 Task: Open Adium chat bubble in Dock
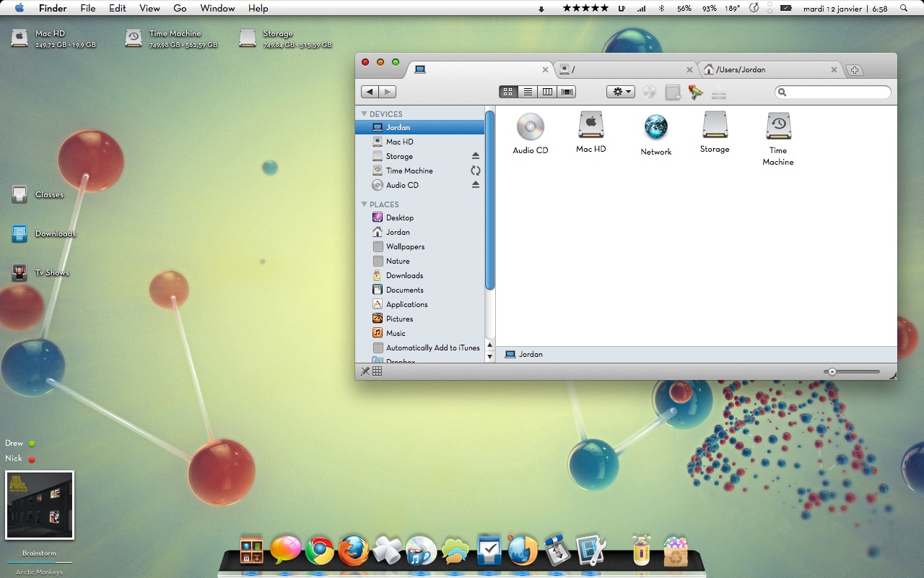[x=286, y=550]
